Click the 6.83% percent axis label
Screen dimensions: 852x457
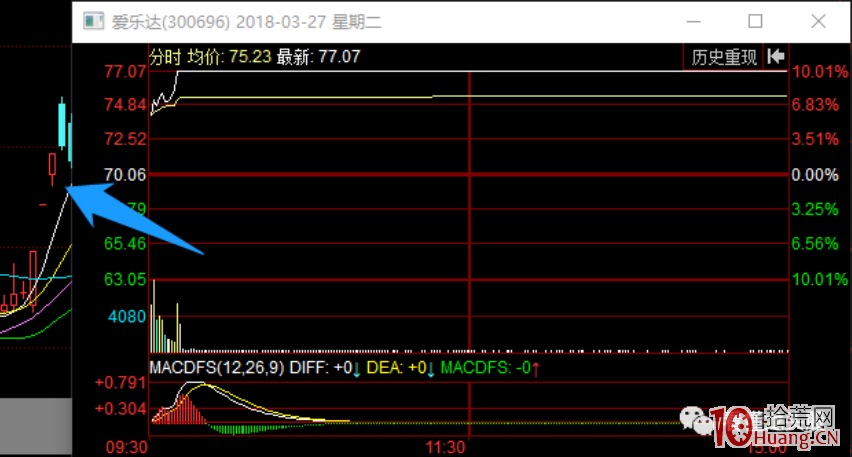pyautogui.click(x=815, y=105)
